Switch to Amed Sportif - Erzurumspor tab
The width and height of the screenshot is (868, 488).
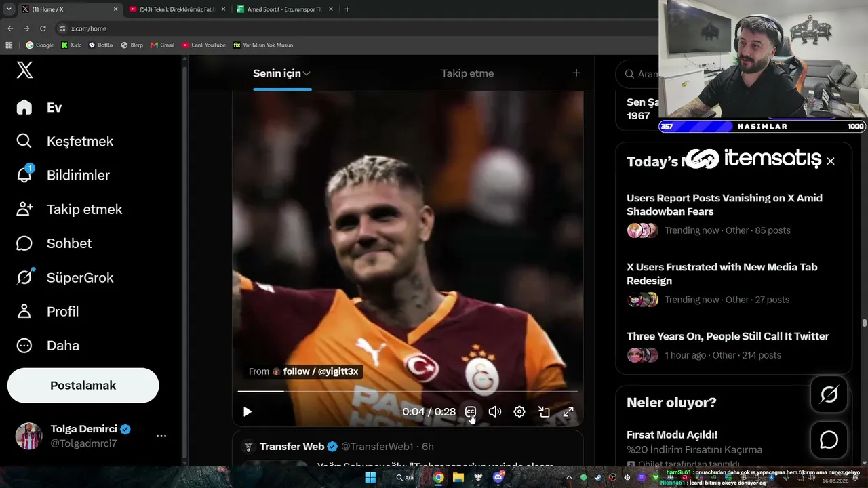coord(284,9)
